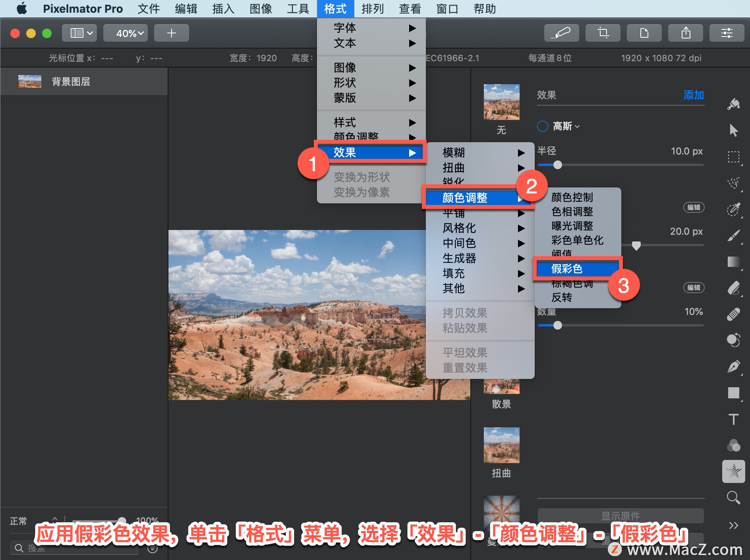Adjust the 半径 radius slider handle

click(558, 165)
